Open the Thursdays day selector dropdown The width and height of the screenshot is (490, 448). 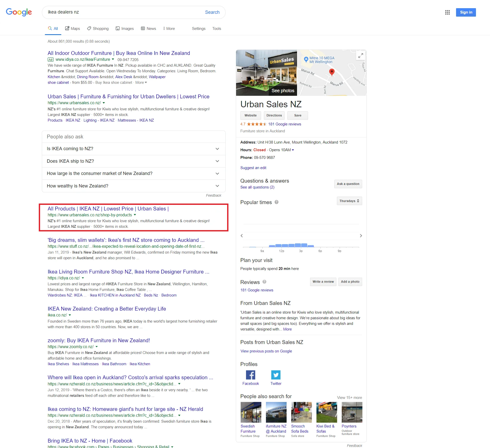[x=349, y=201]
